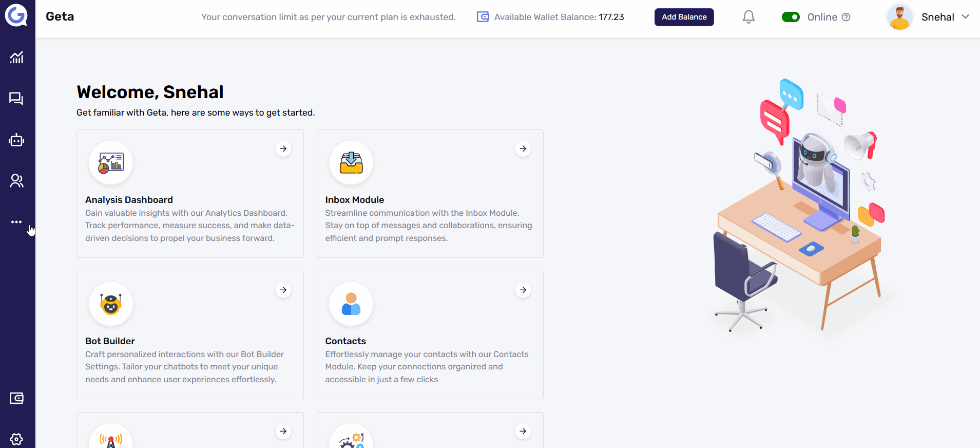
Task: Click the Analysis Dashboard card arrow
Action: (x=283, y=149)
